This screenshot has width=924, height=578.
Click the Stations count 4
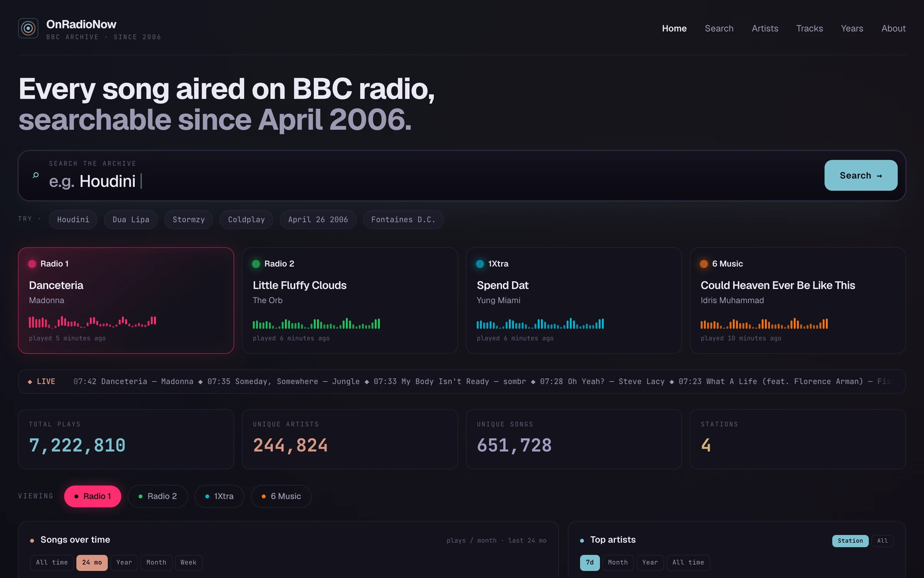point(706,445)
